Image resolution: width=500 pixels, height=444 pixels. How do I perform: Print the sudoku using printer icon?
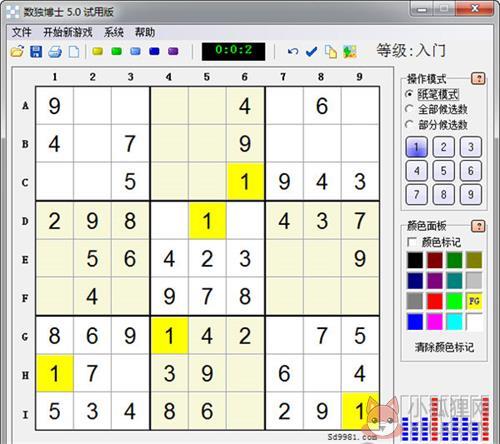pos(55,52)
